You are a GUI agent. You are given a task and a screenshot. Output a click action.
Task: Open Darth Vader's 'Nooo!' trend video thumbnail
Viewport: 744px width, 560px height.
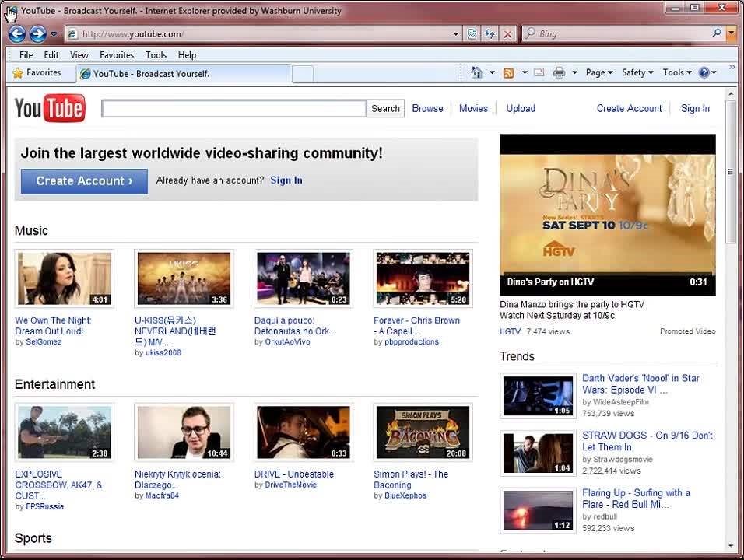(538, 396)
